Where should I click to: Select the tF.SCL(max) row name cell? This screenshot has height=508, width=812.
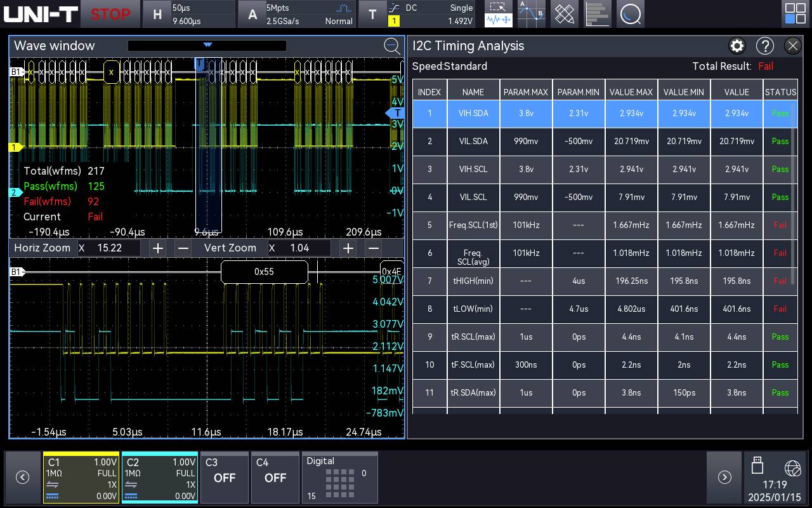pos(473,364)
